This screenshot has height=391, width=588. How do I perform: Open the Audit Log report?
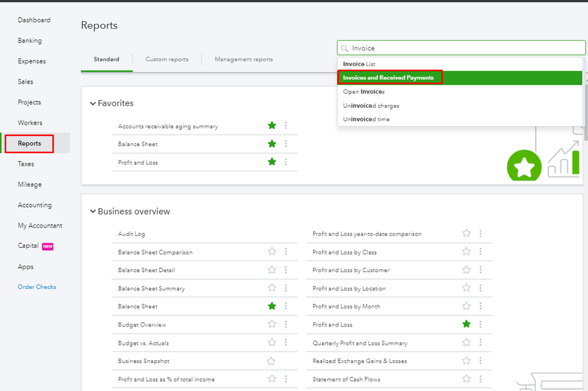[x=131, y=234]
